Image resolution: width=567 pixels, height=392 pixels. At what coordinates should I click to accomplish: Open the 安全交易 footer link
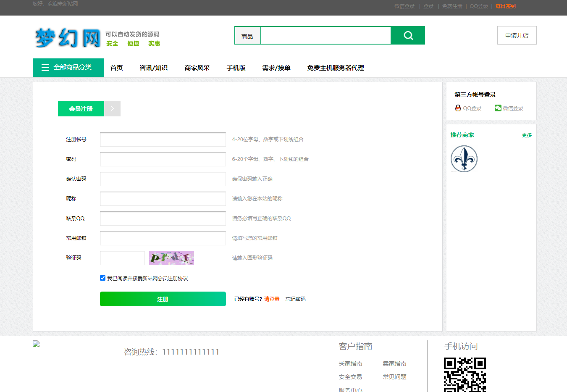350,377
